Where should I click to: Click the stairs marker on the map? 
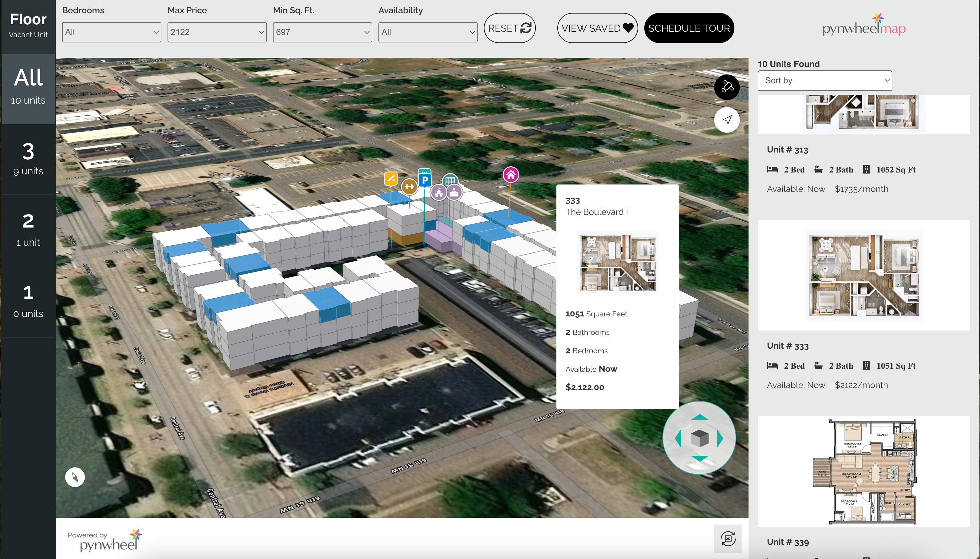(x=391, y=178)
